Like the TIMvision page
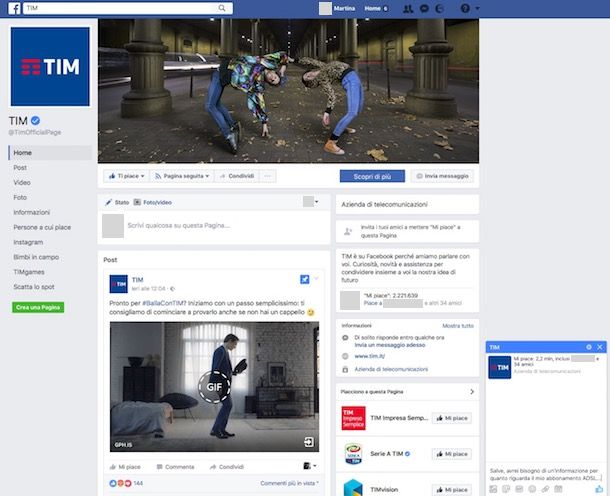The height and width of the screenshot is (496, 610). (x=452, y=490)
